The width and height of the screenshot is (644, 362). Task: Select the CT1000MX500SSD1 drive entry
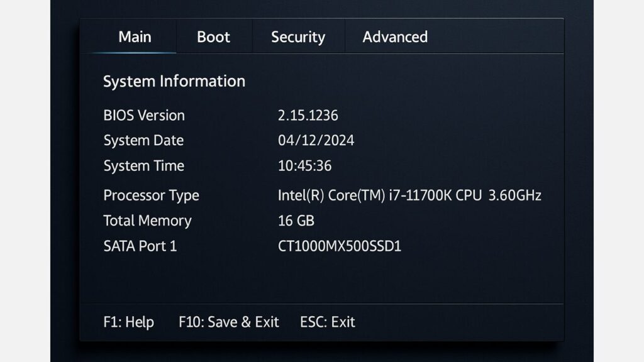point(339,246)
